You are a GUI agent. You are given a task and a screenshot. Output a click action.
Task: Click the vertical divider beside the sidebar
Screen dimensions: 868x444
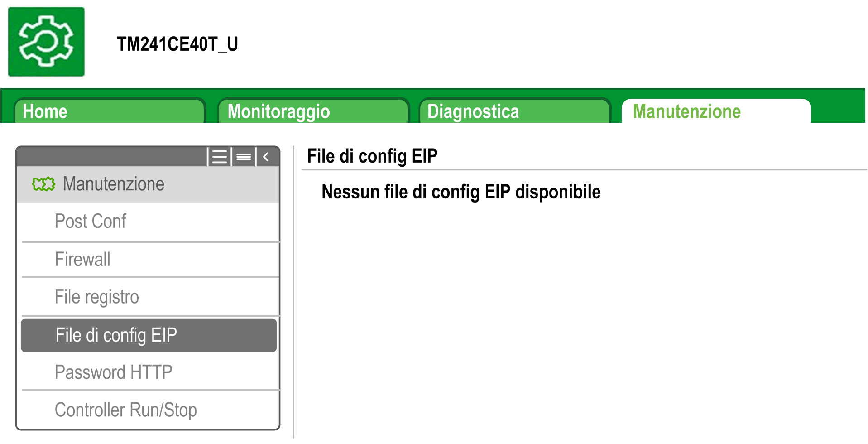[293, 290]
